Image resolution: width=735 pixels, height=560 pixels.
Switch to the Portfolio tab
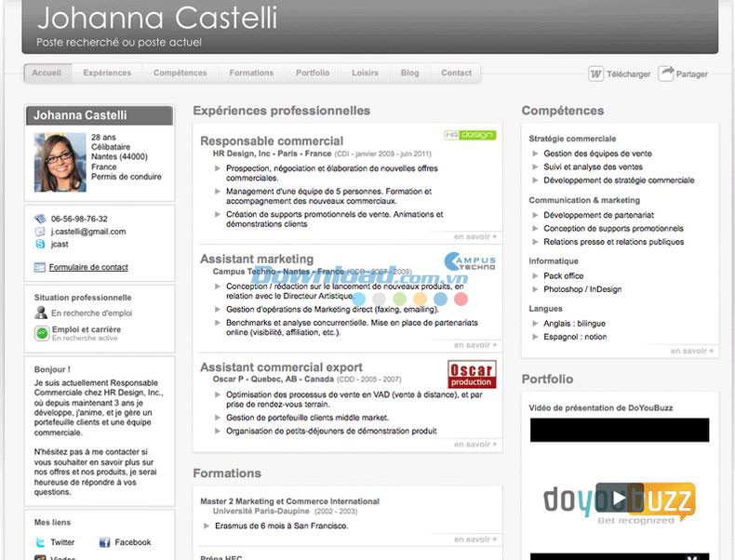click(313, 73)
